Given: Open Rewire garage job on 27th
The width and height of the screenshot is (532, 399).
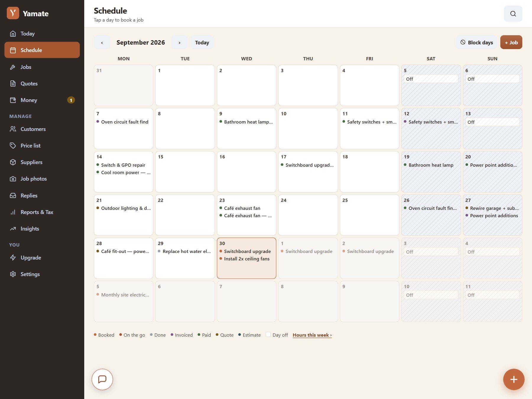Looking at the screenshot, I should click(x=492, y=208).
